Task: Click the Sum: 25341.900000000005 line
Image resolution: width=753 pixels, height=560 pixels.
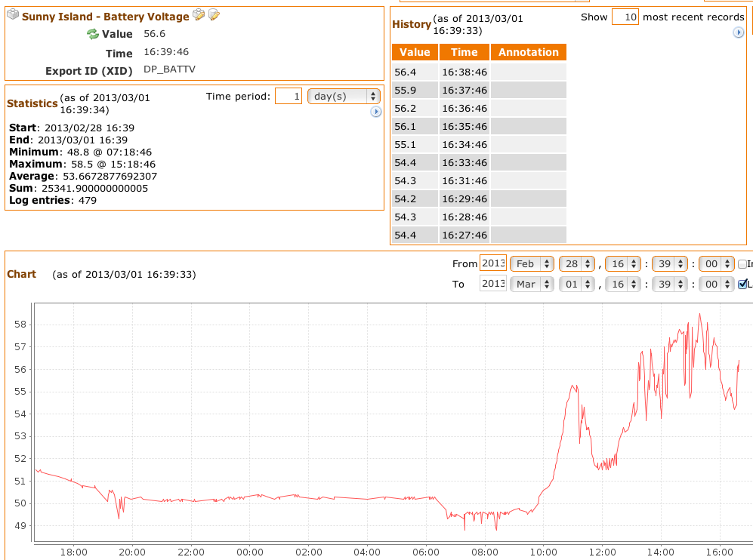Action: pyautogui.click(x=79, y=188)
